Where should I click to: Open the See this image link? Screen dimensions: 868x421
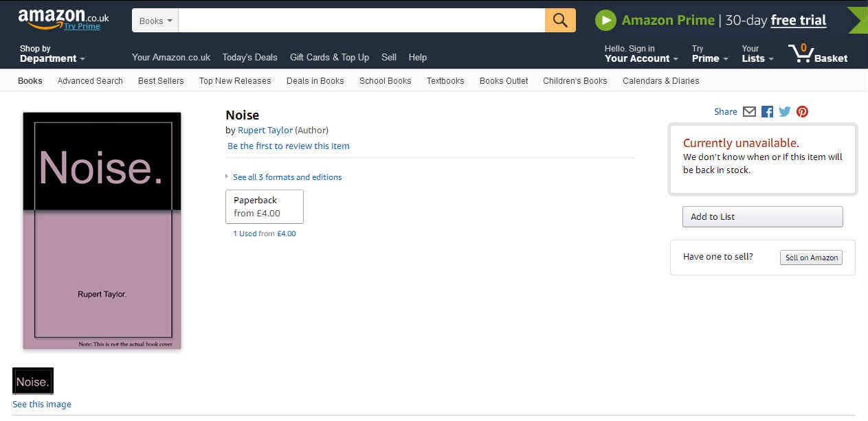[x=42, y=405]
